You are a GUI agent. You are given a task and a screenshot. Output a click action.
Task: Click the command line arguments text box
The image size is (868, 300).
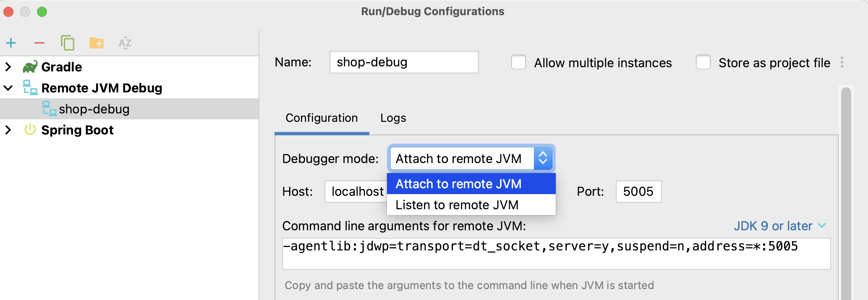coord(556,253)
